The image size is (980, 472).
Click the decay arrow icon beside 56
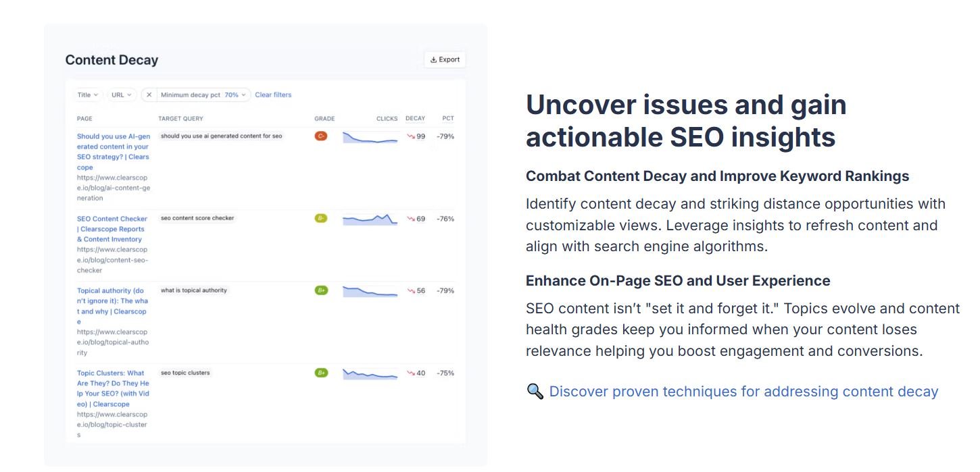(410, 291)
